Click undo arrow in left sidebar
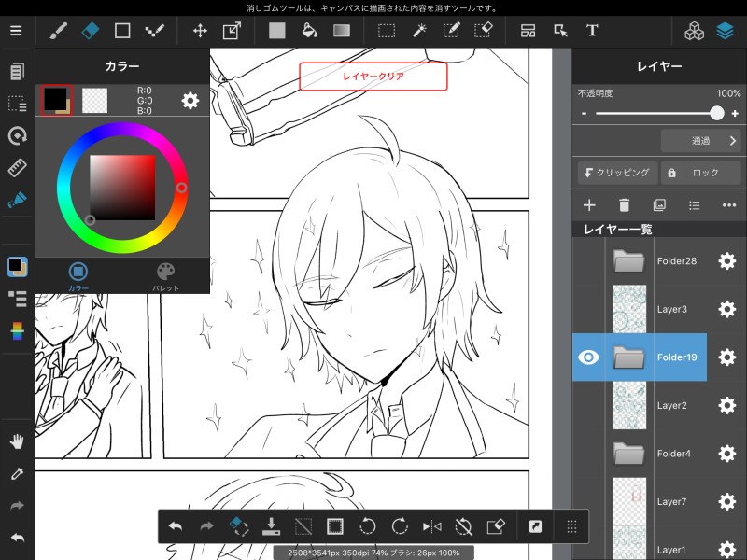Screen dimensions: 747x560 pos(17,539)
